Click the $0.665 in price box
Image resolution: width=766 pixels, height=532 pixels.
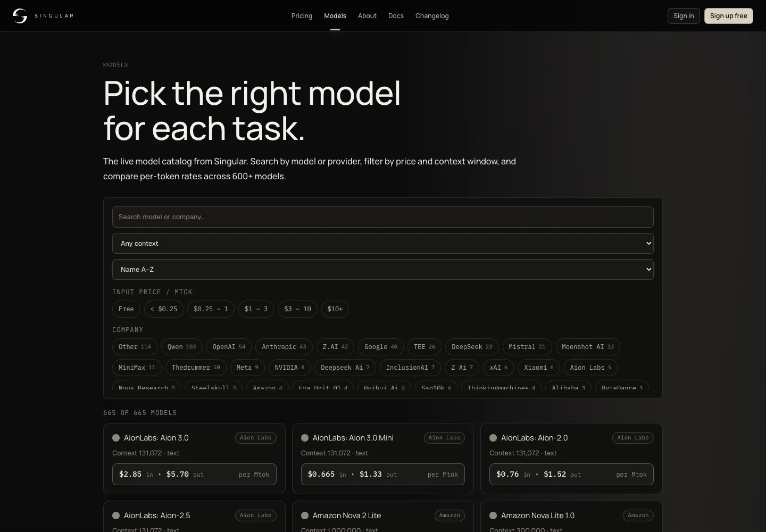click(x=382, y=475)
